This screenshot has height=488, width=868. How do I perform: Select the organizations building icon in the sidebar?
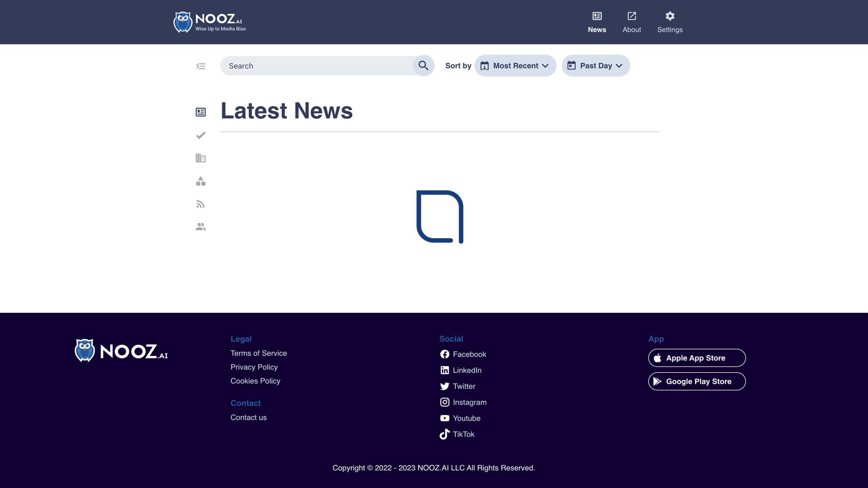point(200,158)
